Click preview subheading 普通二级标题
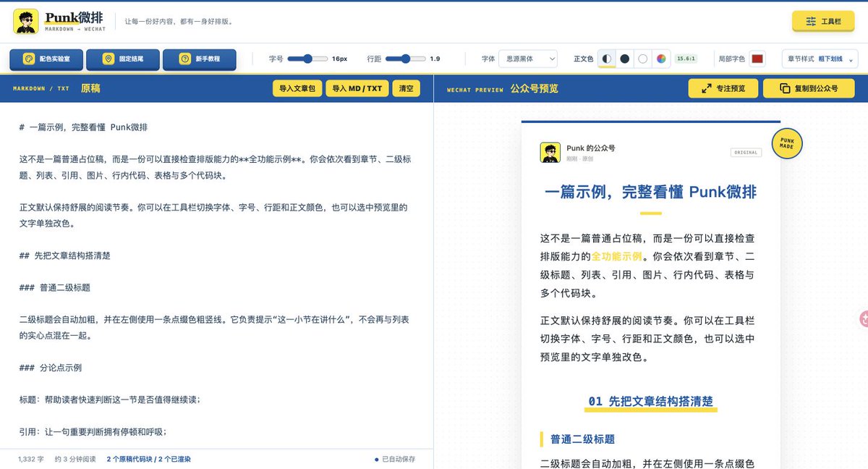Screen dimensions: 868x469 [583, 439]
